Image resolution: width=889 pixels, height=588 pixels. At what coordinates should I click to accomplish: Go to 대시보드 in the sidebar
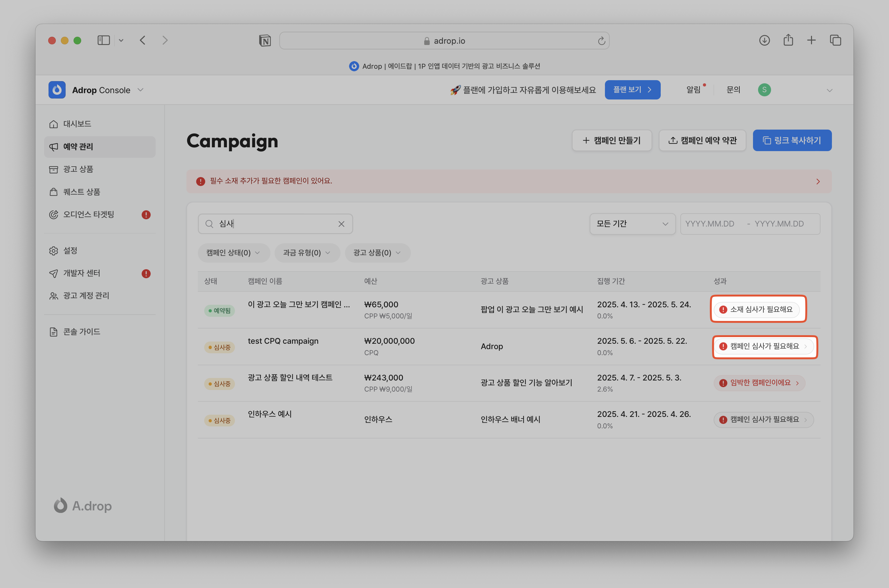tap(77, 124)
